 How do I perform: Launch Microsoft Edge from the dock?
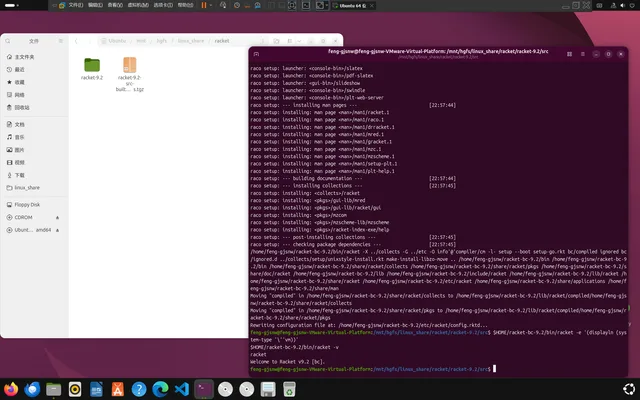160,389
